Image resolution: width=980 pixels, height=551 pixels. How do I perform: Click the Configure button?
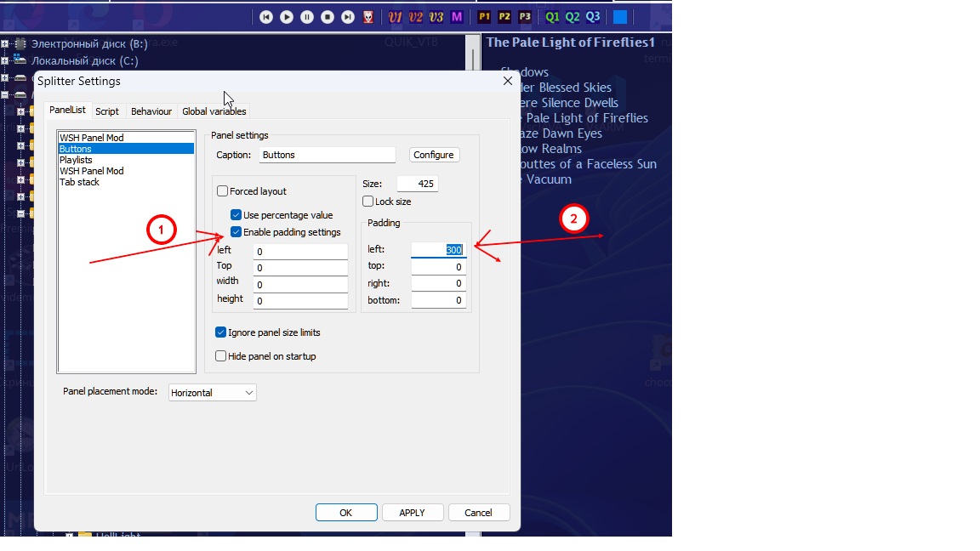(434, 155)
